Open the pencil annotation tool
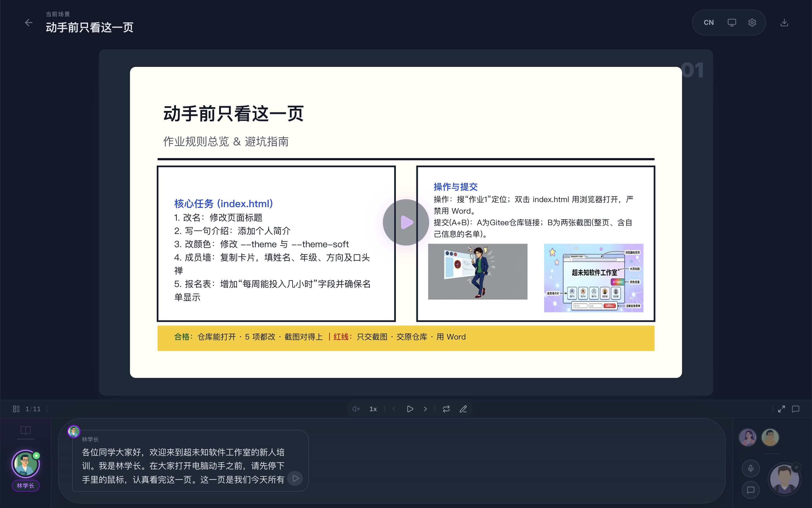Screen dimensions: 812x508 pos(464,409)
